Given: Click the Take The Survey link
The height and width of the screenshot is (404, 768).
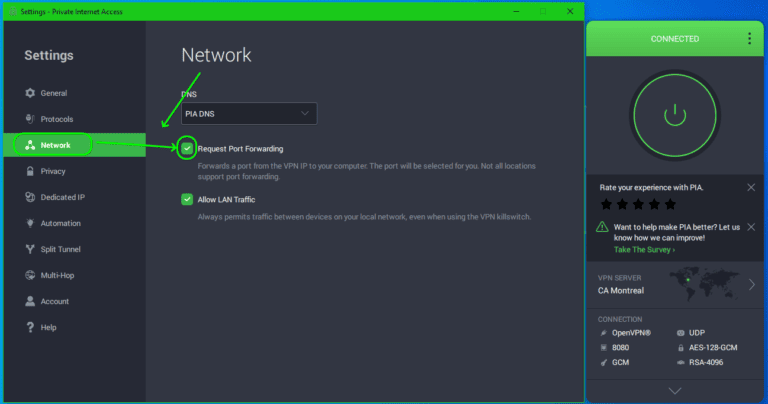Looking at the screenshot, I should click(x=643, y=250).
